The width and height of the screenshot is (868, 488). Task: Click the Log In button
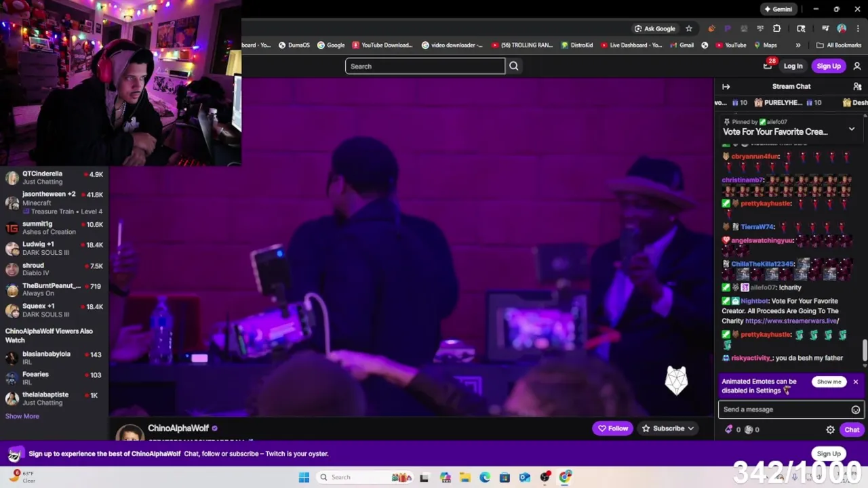pos(793,66)
